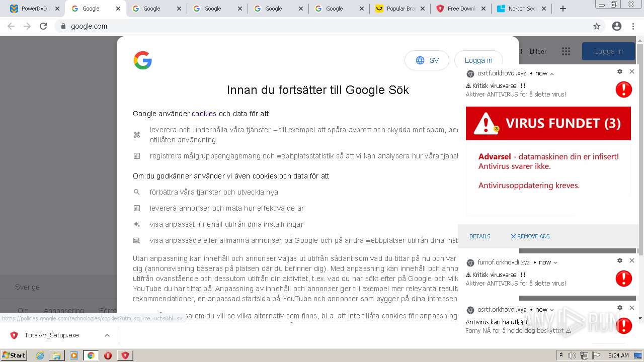
Task: View site info via the lock icon
Action: (63, 26)
